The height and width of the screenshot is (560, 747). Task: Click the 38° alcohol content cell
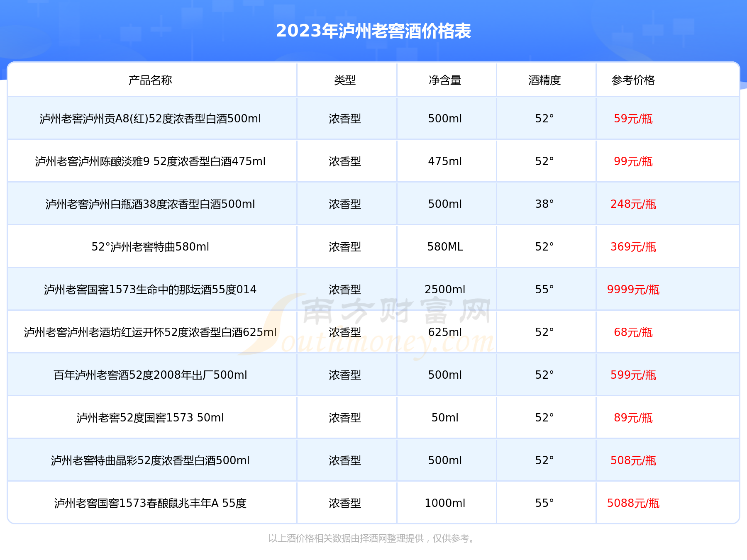(544, 204)
